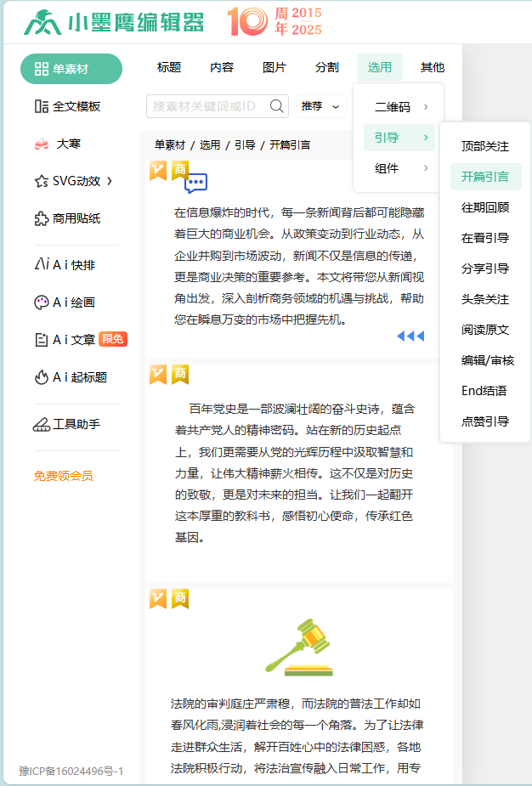Click the 工具助手 toolbox icon
Screen dimensions: 532x786
(41, 424)
